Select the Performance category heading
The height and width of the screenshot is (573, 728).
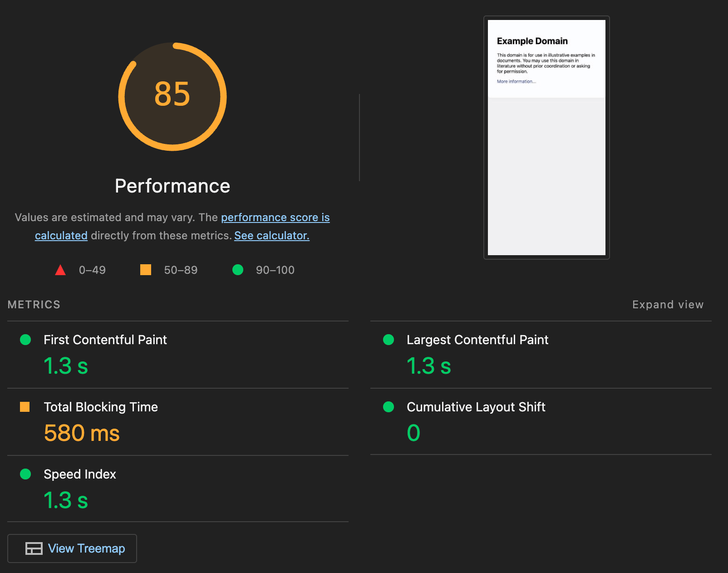tap(172, 186)
